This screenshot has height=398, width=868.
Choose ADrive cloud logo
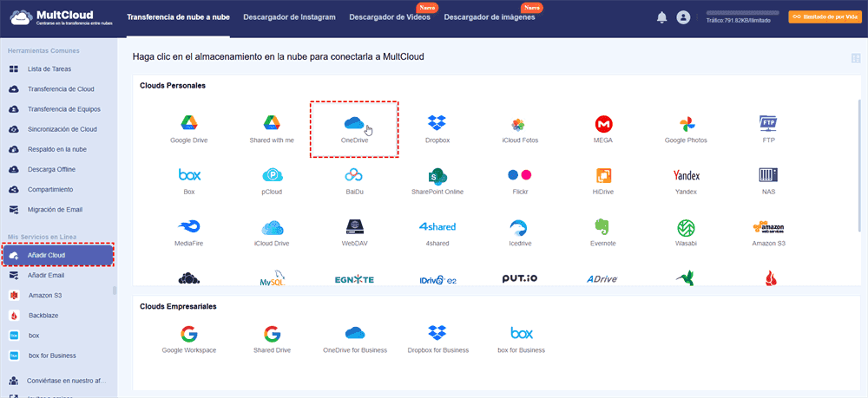tap(602, 279)
